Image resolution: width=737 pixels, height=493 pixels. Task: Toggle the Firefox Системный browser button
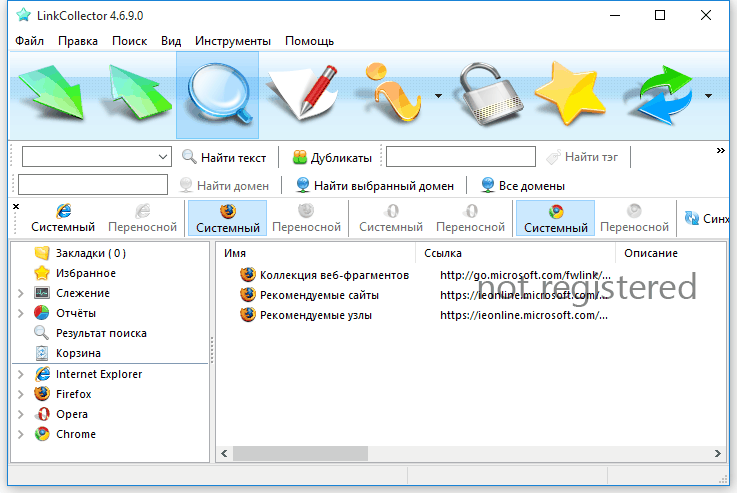coord(227,218)
